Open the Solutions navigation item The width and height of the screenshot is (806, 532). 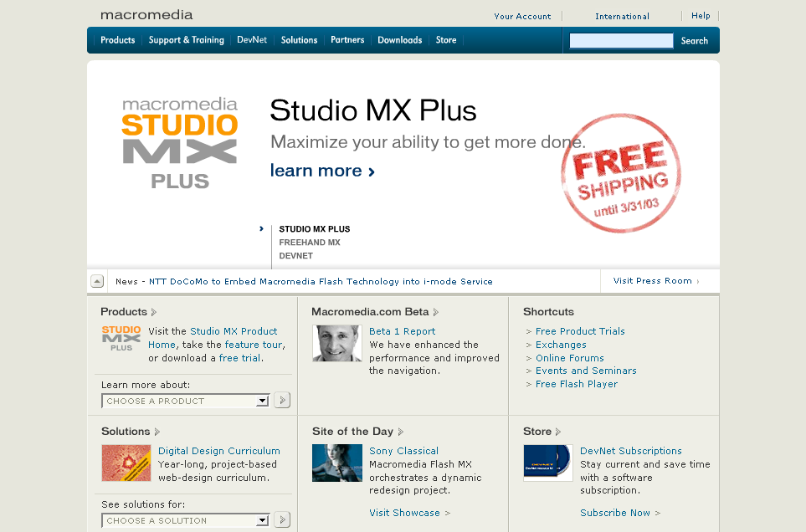click(299, 40)
